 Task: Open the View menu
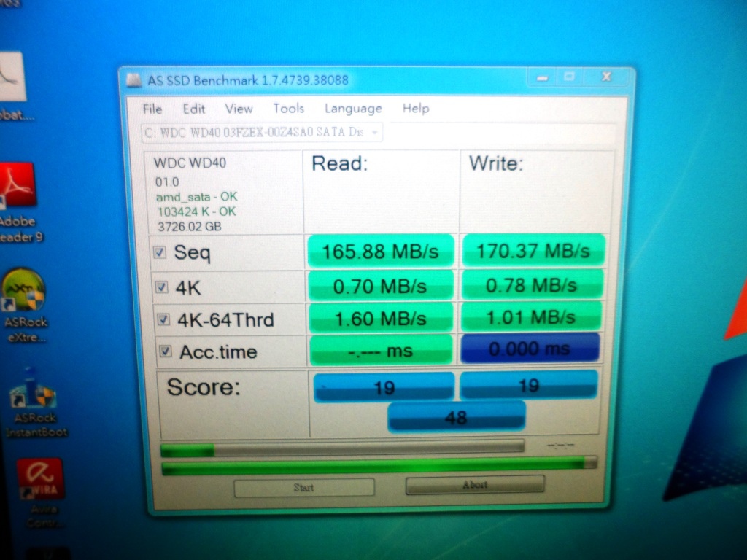(239, 109)
